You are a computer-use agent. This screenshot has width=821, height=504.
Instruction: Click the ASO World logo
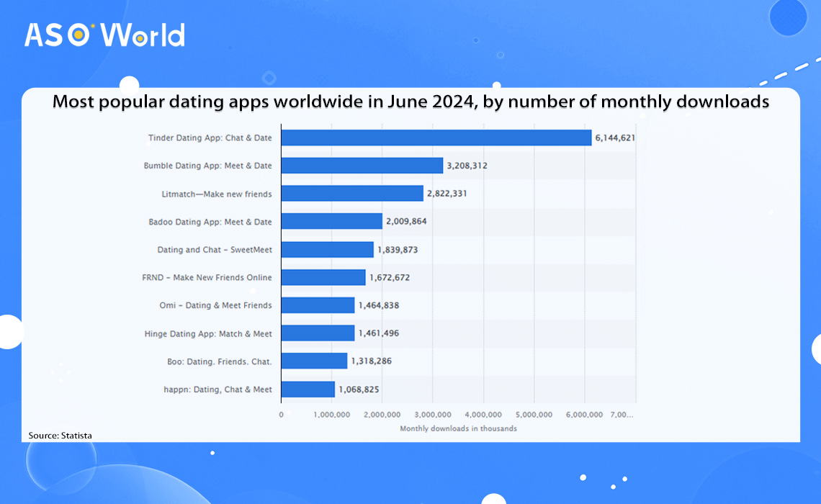(x=104, y=35)
